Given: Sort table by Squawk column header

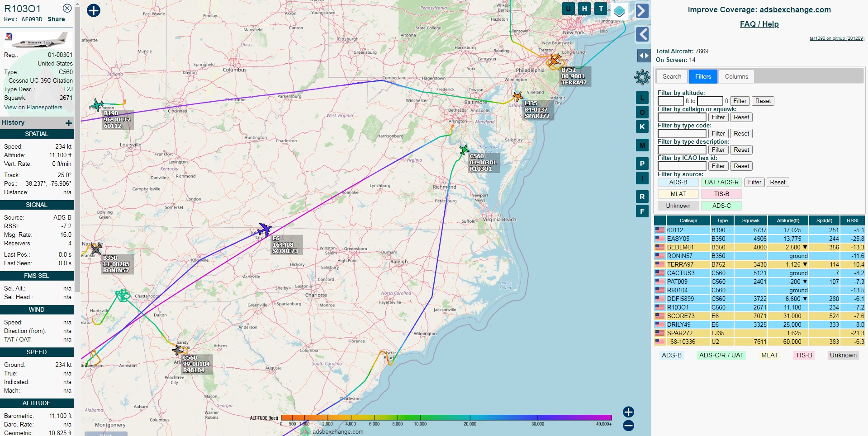Looking at the screenshot, I should click(751, 220).
